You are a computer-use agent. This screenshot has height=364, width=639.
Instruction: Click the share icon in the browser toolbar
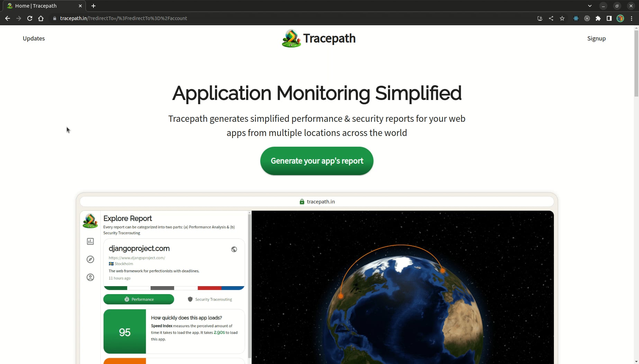(551, 18)
